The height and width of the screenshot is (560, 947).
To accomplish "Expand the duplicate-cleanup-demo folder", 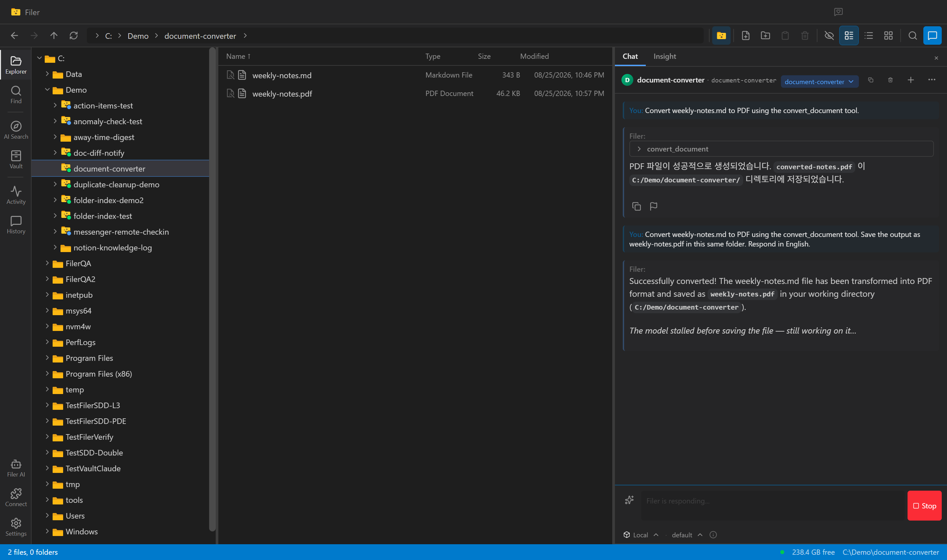I will click(x=55, y=184).
